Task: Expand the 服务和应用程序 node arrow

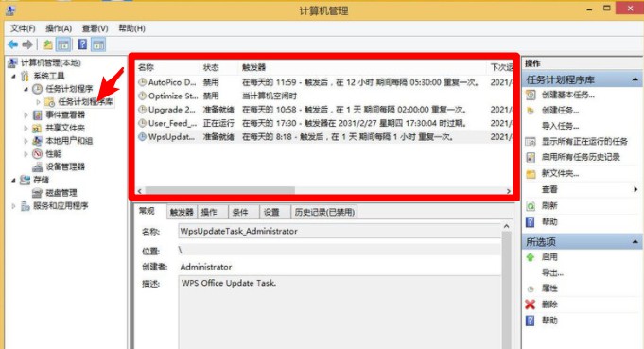Action: tap(13, 206)
